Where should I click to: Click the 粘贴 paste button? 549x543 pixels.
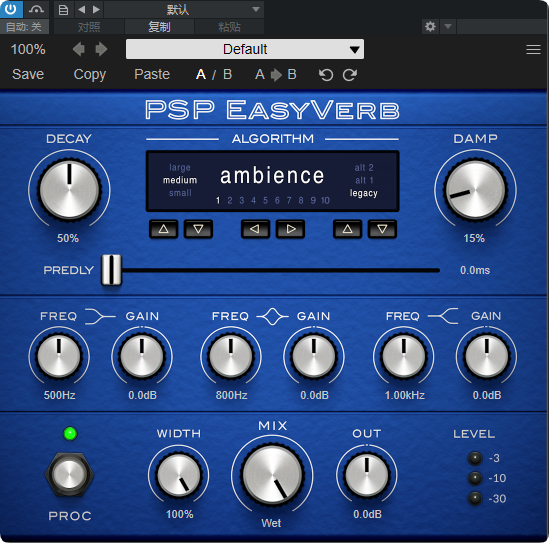(229, 27)
